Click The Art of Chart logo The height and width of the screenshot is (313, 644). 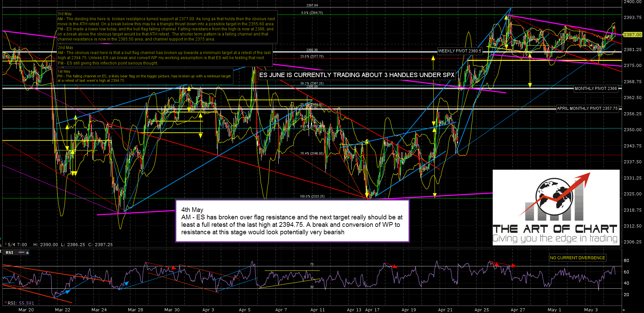click(556, 207)
